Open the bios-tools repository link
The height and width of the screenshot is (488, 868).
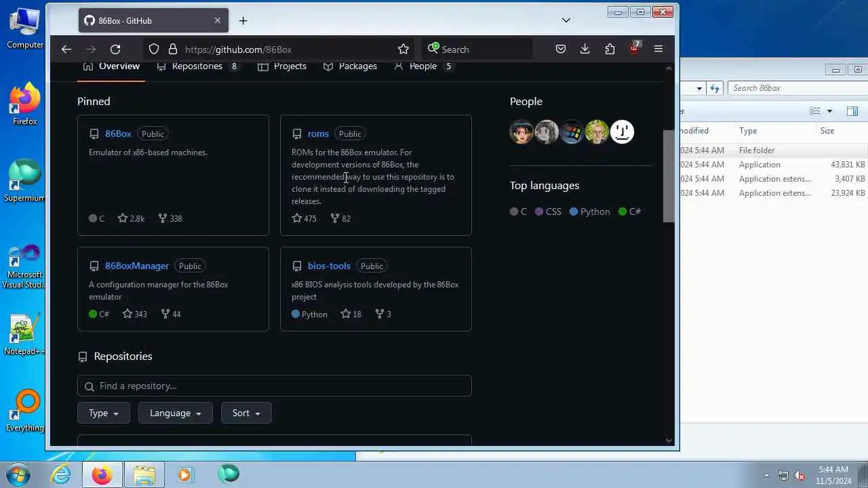(329, 266)
